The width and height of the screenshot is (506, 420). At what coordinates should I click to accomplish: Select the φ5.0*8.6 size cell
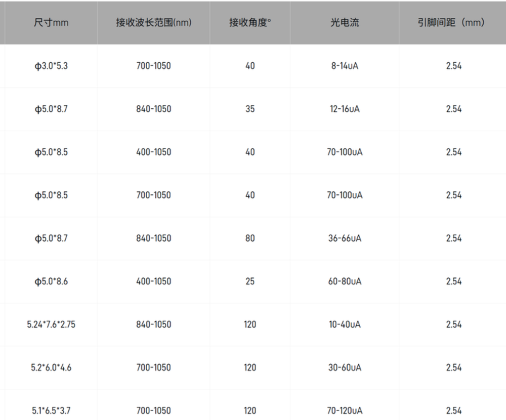[51, 281]
